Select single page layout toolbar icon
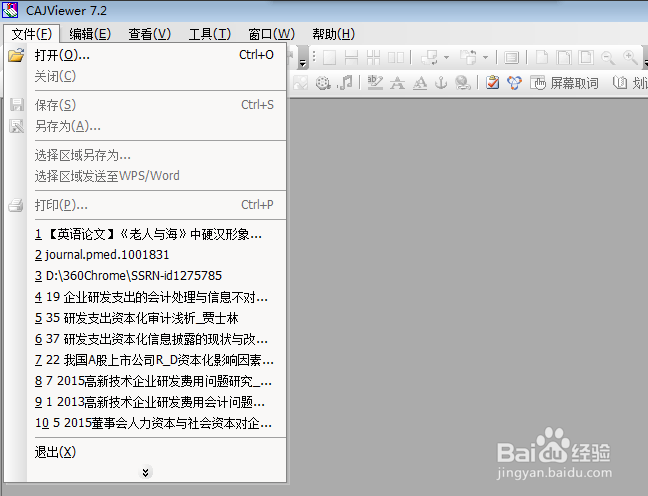This screenshot has width=648, height=496. 329,57
